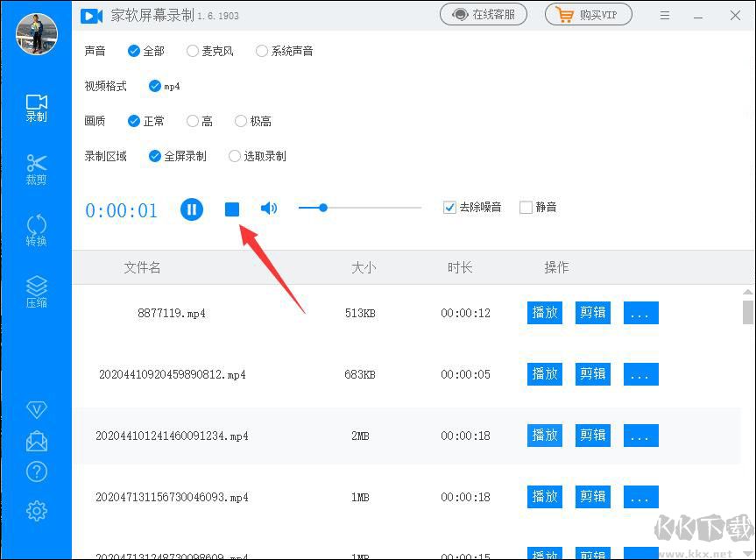Image resolution: width=756 pixels, height=560 pixels.
Task: Select the 麦克风 microphone audio option
Action: [193, 51]
